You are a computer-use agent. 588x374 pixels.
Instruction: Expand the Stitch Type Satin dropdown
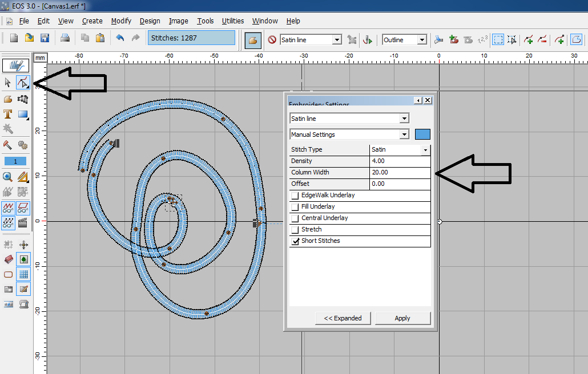click(x=425, y=150)
